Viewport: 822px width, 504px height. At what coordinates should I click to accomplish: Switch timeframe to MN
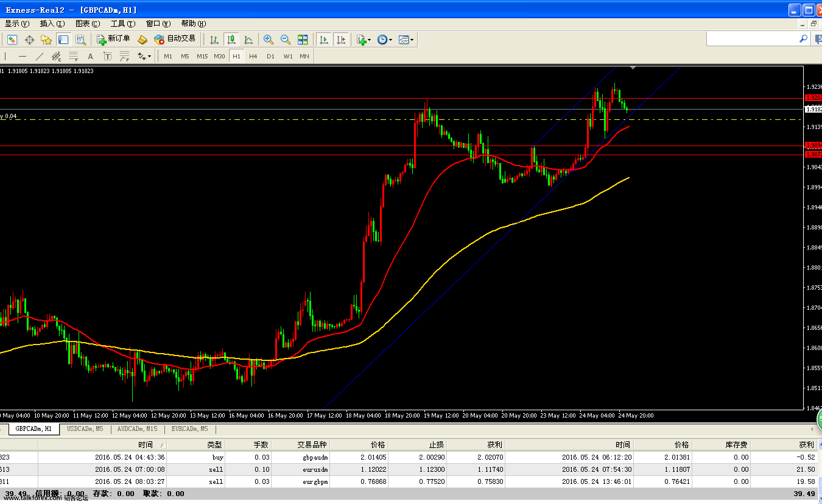click(x=304, y=56)
